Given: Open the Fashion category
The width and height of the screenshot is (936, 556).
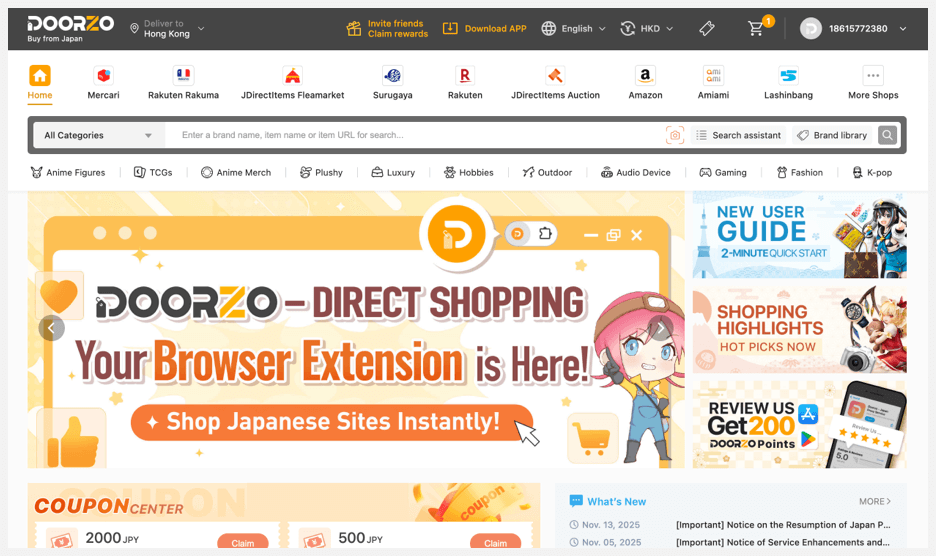Looking at the screenshot, I should click(799, 173).
